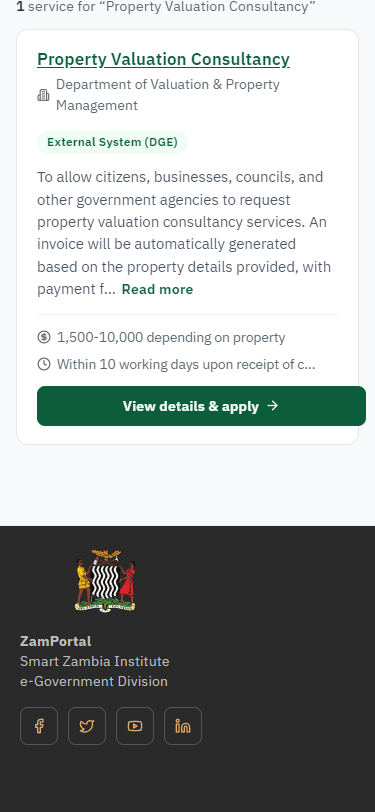Image resolution: width=375 pixels, height=812 pixels.
Task: Open the YouTube social icon
Action: pos(135,726)
